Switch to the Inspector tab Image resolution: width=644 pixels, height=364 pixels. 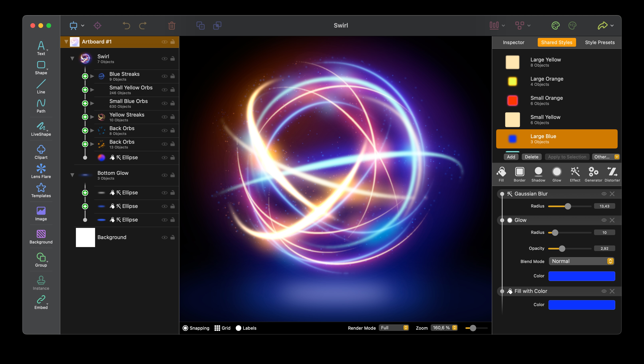coord(513,42)
